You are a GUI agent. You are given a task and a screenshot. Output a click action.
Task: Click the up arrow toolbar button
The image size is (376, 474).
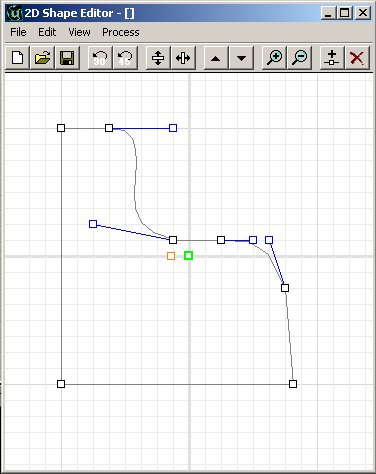tap(216, 58)
